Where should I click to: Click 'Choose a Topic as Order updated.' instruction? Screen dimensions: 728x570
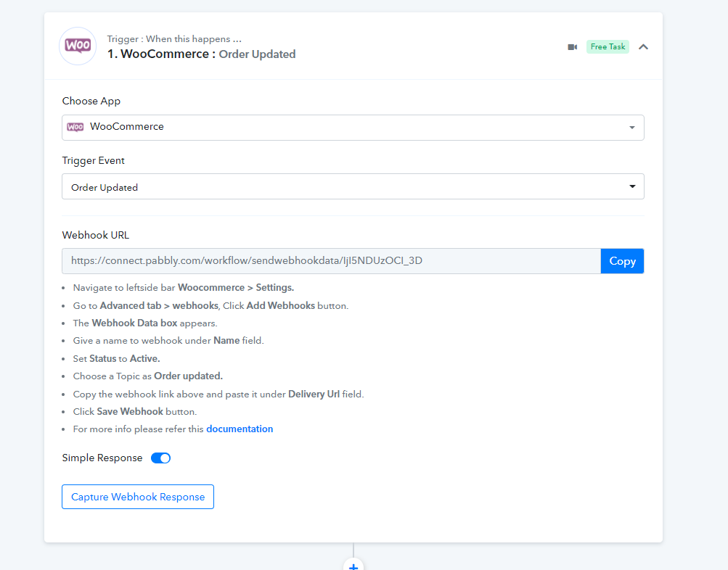coord(147,376)
